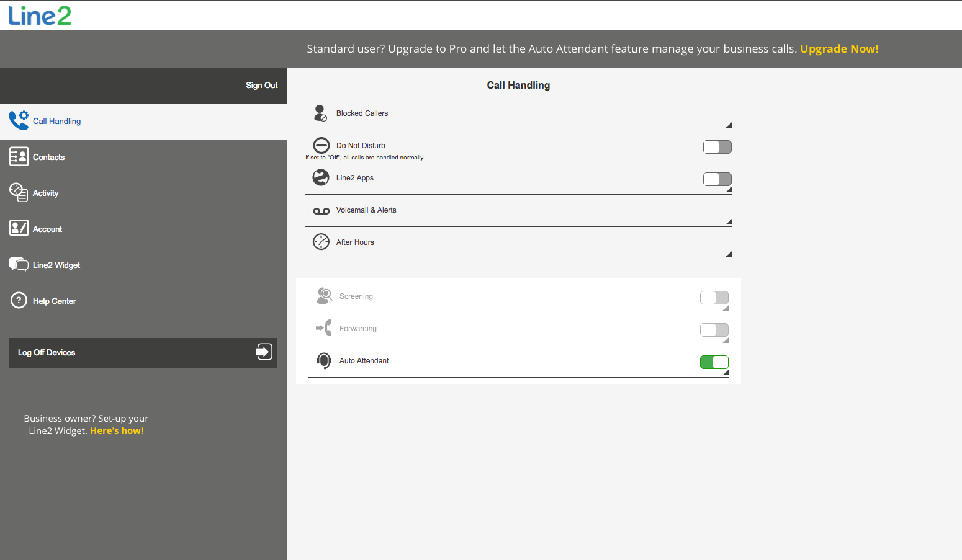Sign Out of the account
Screen dimensions: 962x560
261,86
